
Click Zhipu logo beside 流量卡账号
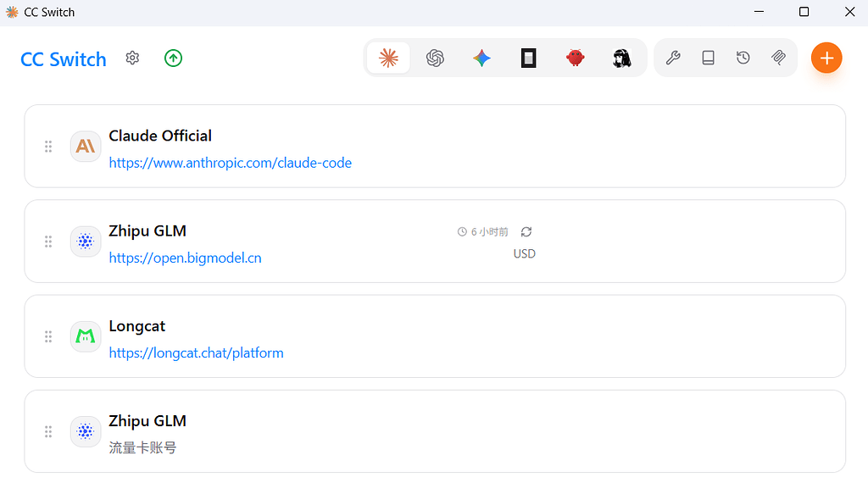pos(86,431)
